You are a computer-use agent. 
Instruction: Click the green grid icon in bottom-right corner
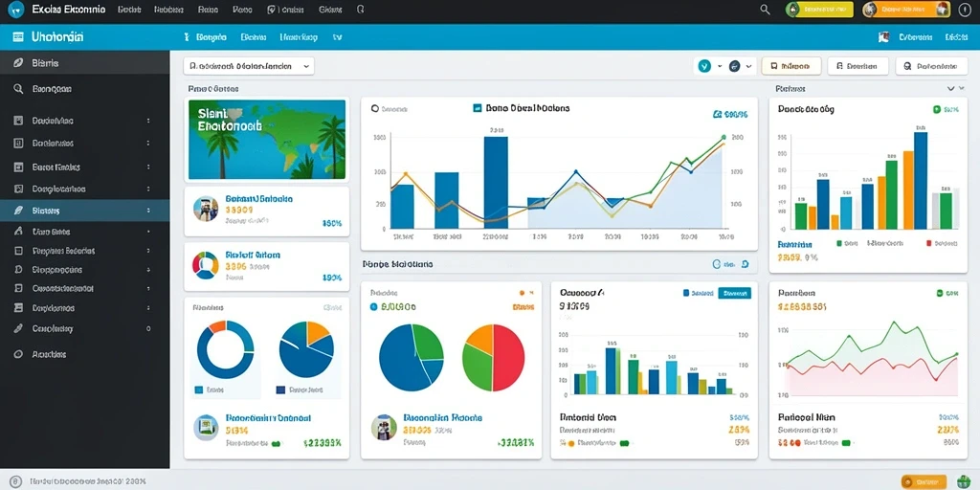[963, 481]
